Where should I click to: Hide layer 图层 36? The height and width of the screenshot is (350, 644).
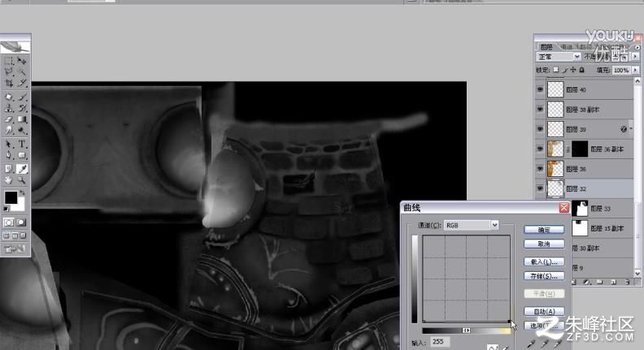tap(540, 168)
